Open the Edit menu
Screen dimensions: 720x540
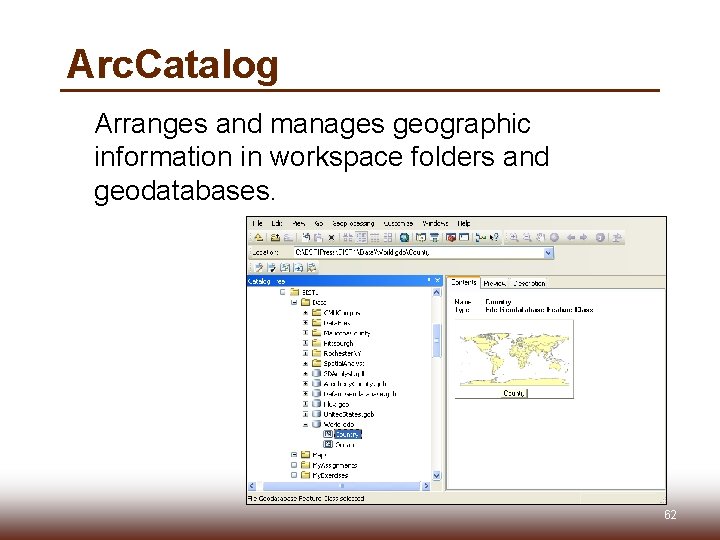(277, 224)
